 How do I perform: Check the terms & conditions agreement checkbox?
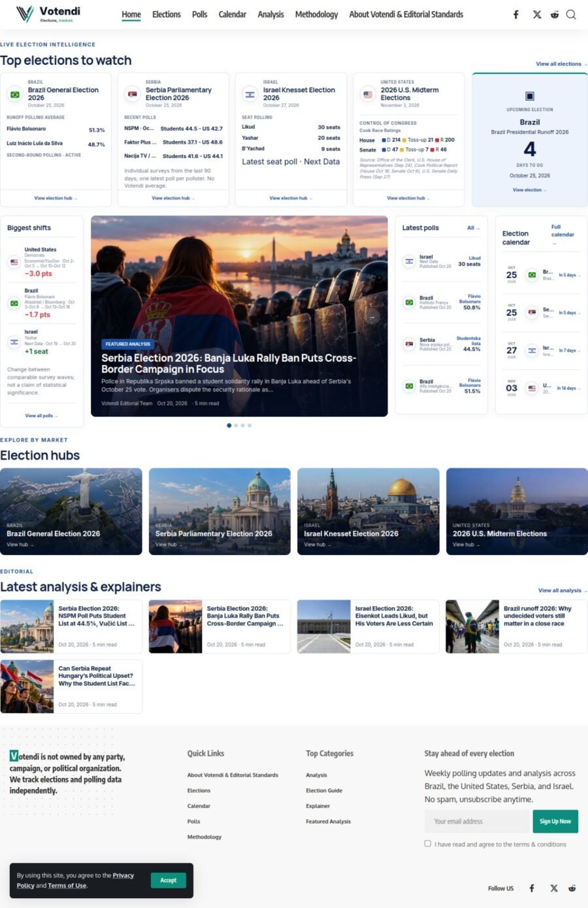click(428, 843)
